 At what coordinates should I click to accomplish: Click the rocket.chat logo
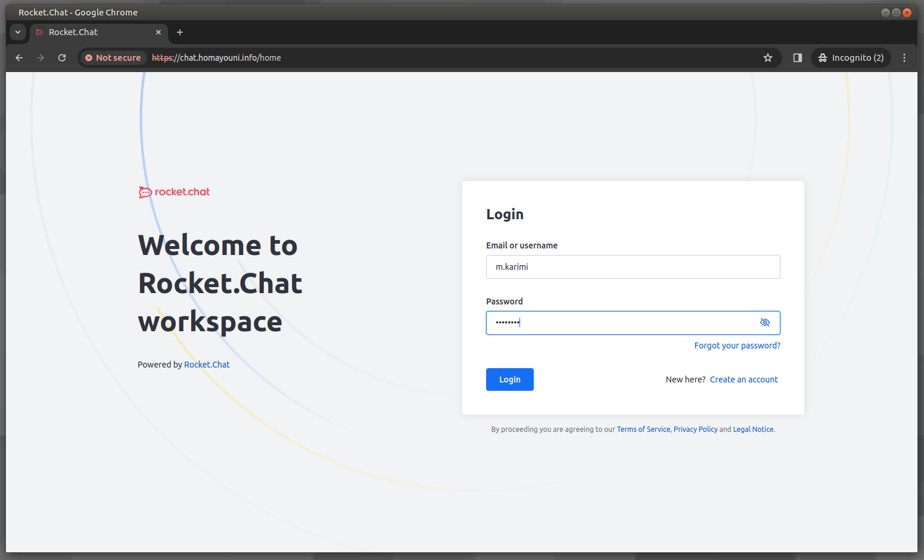174,192
